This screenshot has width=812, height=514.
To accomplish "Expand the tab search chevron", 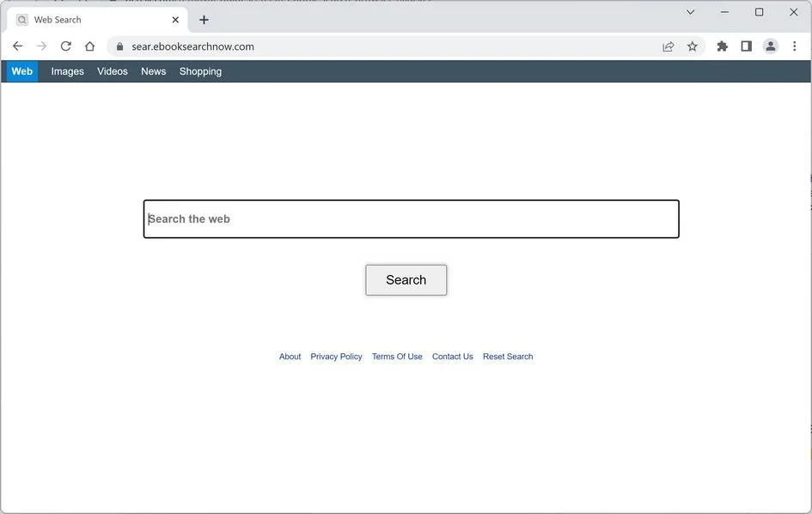I will [x=690, y=12].
